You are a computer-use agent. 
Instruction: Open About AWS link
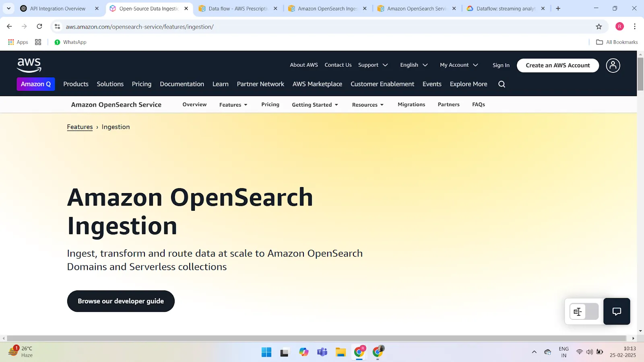pos(304,65)
